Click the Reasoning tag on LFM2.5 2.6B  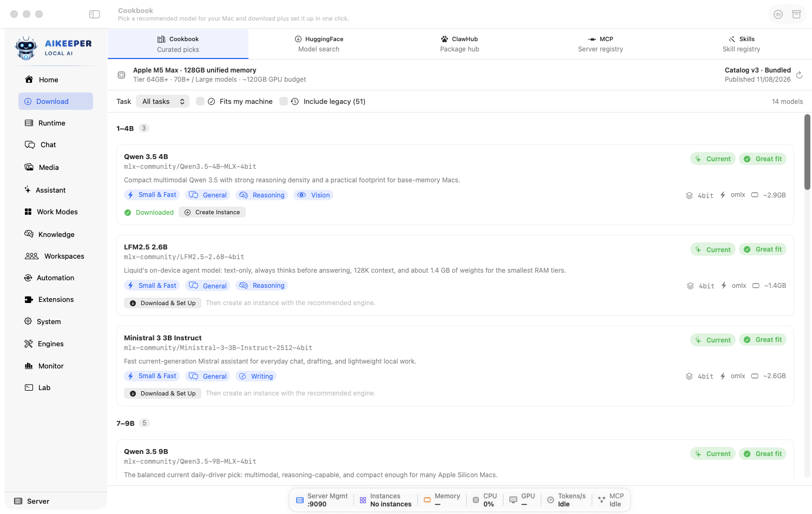(262, 286)
